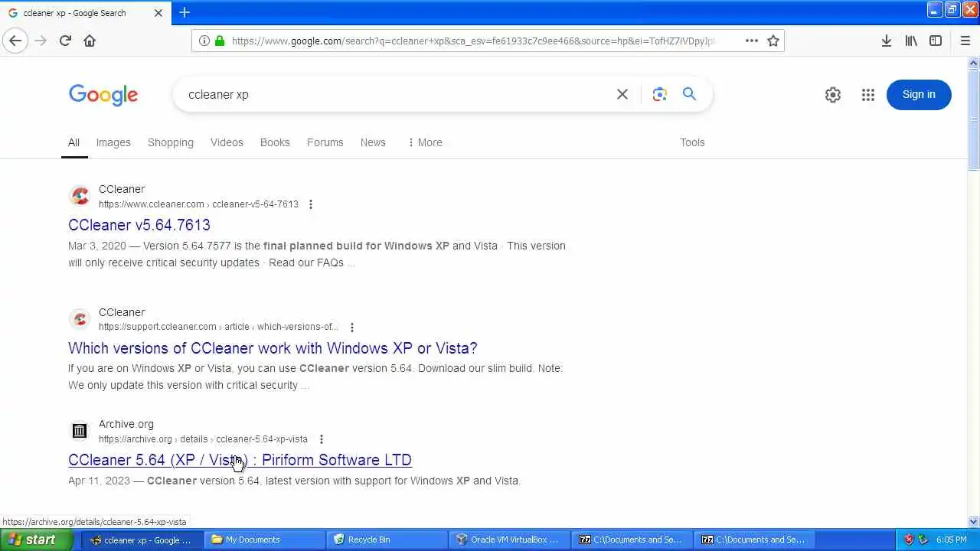Click the Mar 3, 2020 result snippet
980x551 pixels.
coord(317,254)
